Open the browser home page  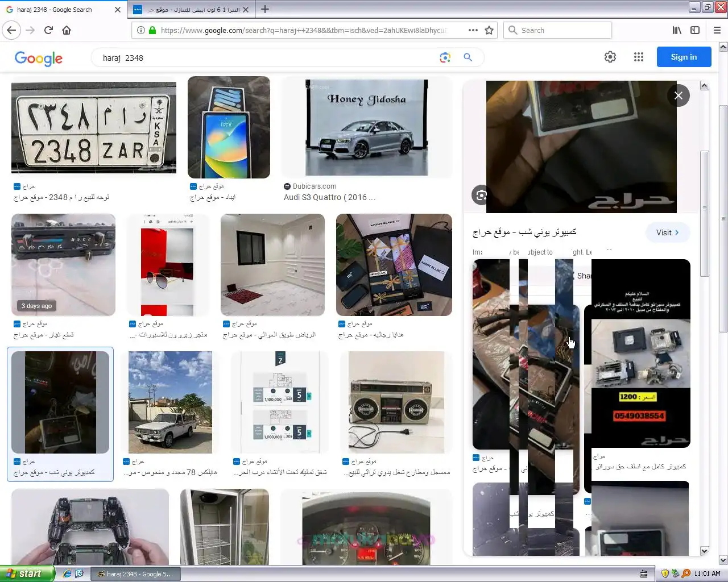[67, 30]
